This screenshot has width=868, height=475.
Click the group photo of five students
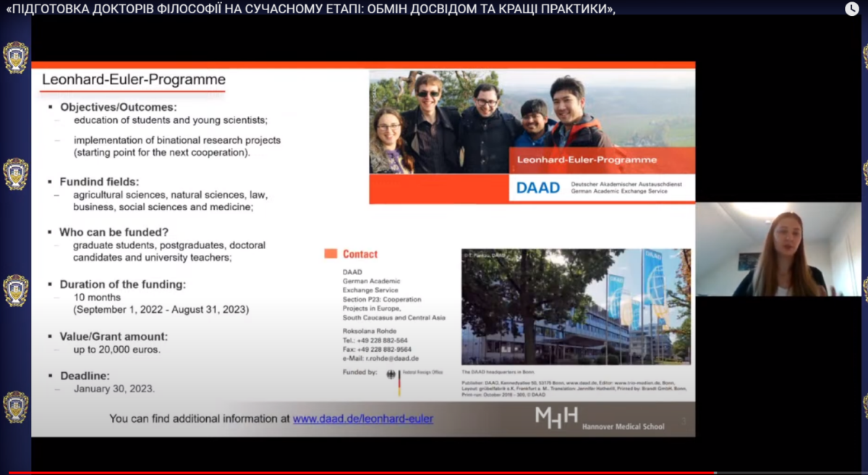[x=492, y=119]
